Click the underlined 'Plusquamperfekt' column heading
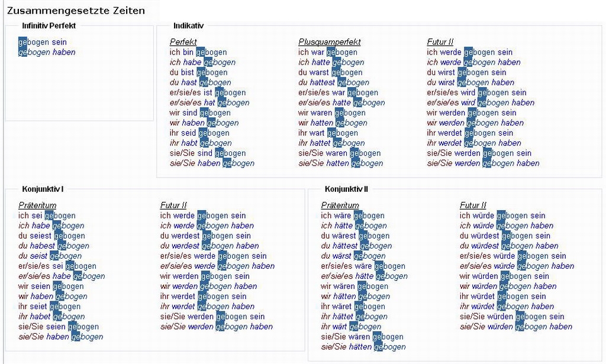This screenshot has height=364, width=606. [x=330, y=42]
